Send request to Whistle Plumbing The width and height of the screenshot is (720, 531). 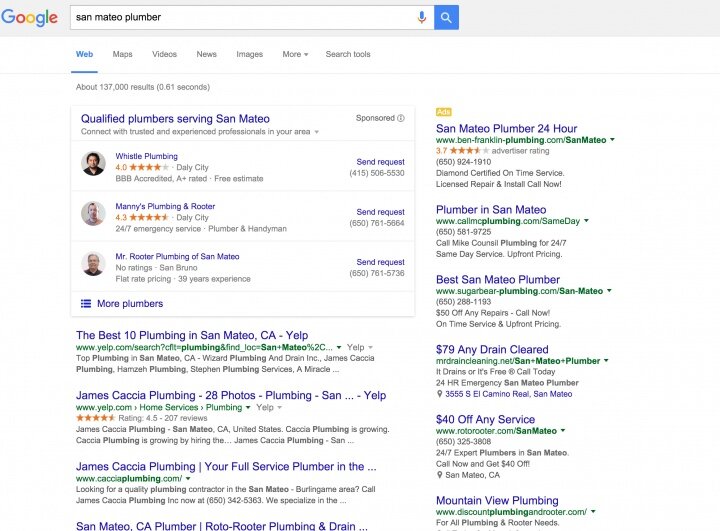click(x=381, y=162)
